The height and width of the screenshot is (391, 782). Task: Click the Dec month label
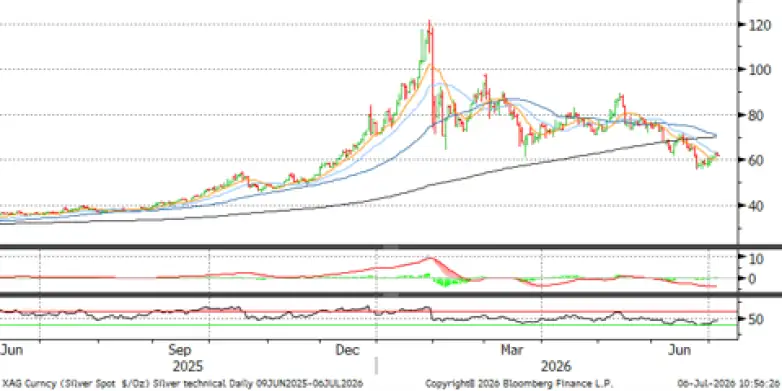pos(348,350)
